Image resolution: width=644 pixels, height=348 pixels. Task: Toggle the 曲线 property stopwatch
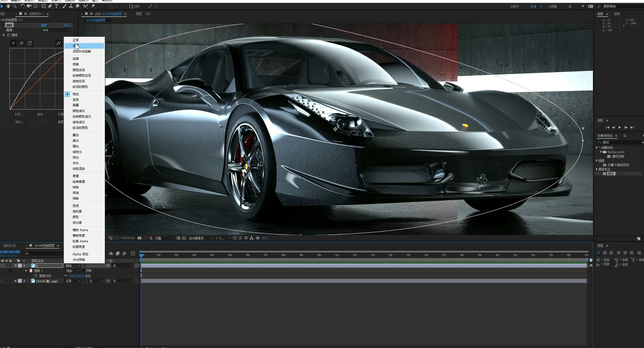point(9,35)
